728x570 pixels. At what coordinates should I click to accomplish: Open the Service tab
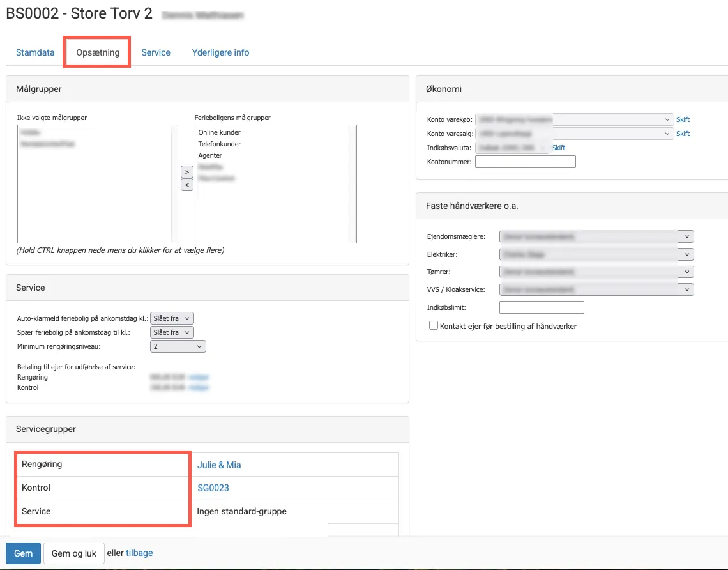[x=156, y=52]
